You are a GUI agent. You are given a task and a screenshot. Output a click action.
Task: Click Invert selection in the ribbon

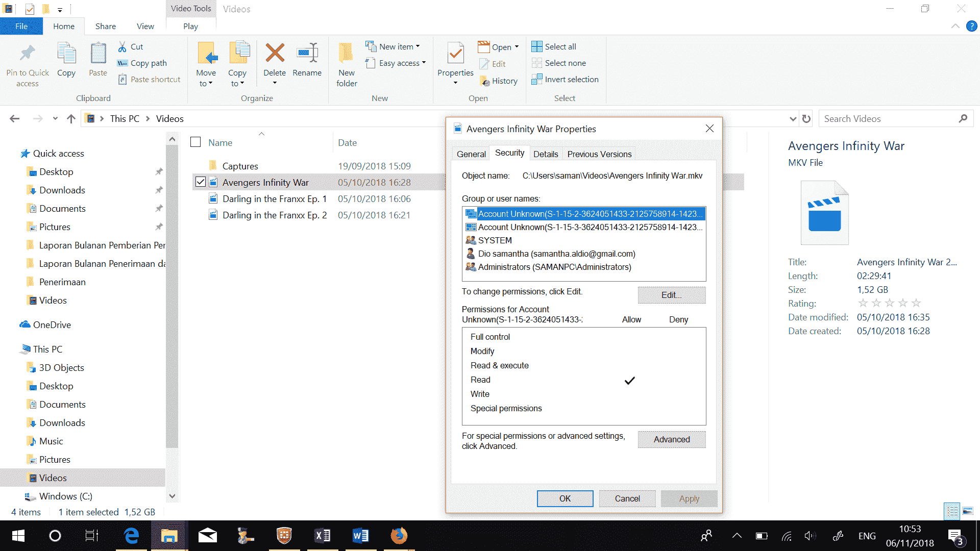pyautogui.click(x=565, y=79)
